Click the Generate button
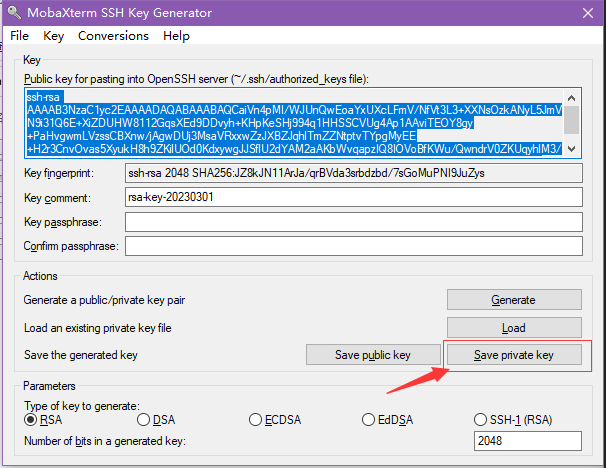606x468 pixels. pyautogui.click(x=514, y=300)
